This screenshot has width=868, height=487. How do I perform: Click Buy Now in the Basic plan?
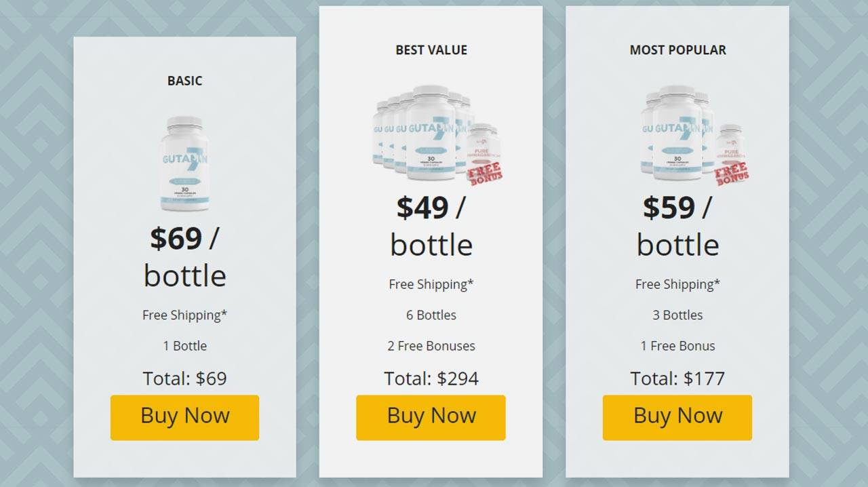click(x=184, y=418)
